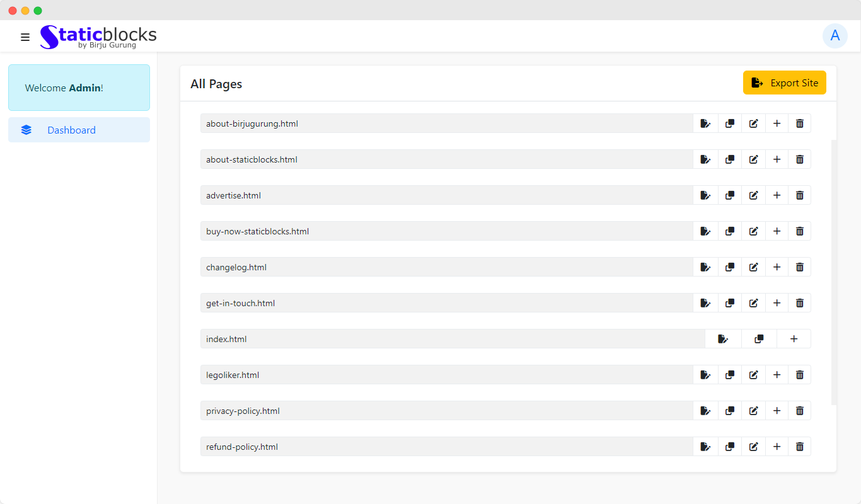Click the Staticblocks logo
861x504 pixels.
point(98,37)
